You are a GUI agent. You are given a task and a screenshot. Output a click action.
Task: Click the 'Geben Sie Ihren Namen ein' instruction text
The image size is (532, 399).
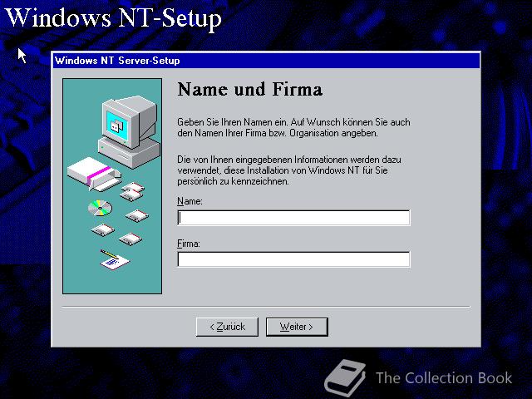[x=293, y=127]
